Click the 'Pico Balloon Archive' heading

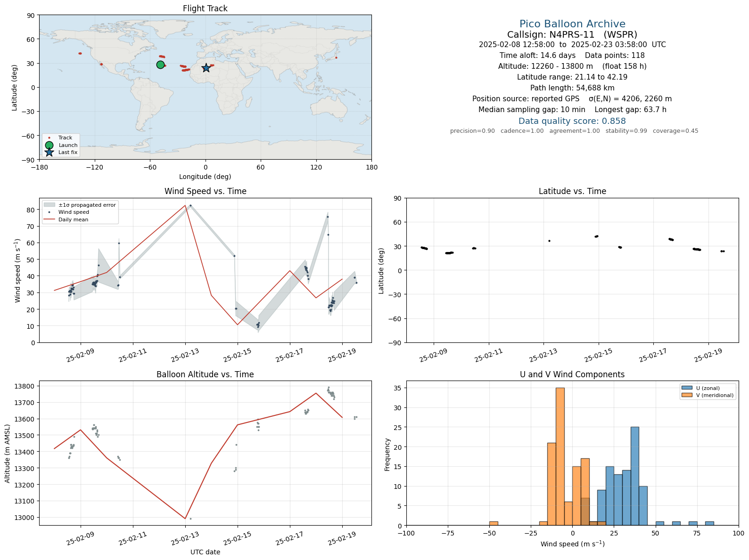point(572,24)
